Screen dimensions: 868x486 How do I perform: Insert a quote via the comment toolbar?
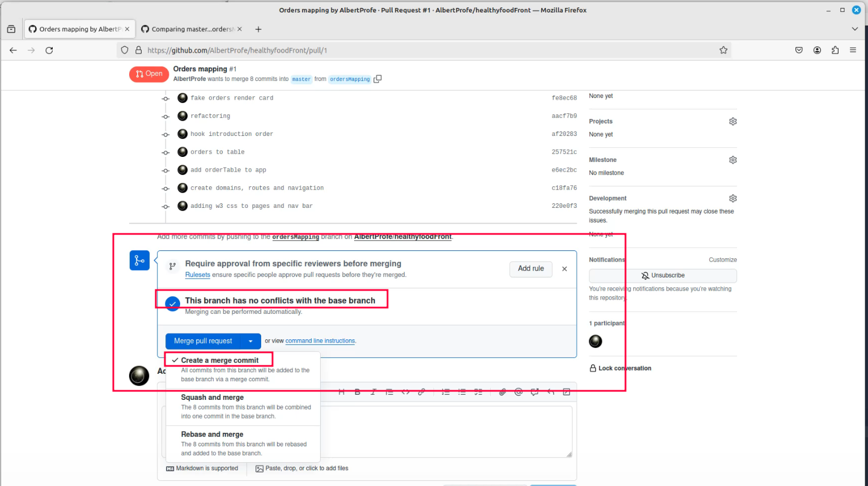pos(389,392)
